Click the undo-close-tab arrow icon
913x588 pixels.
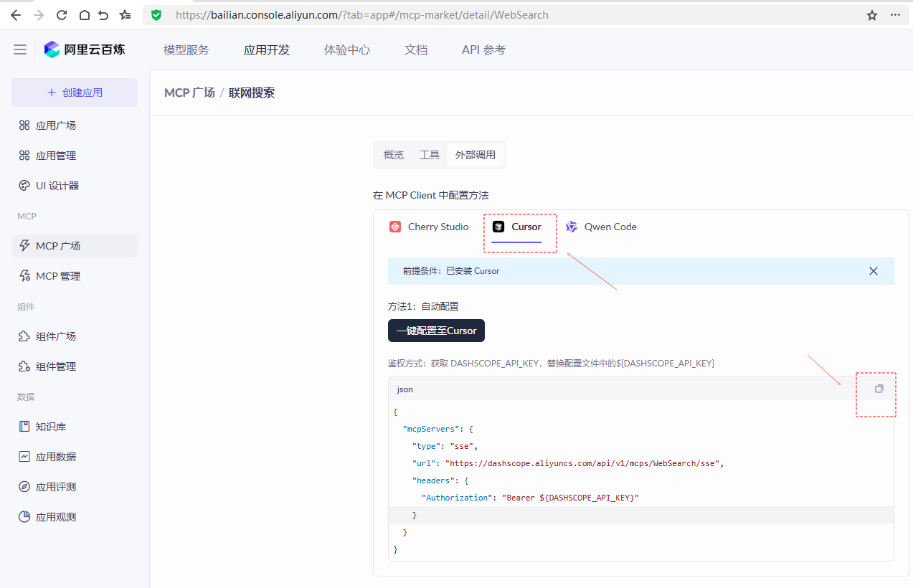pyautogui.click(x=104, y=15)
